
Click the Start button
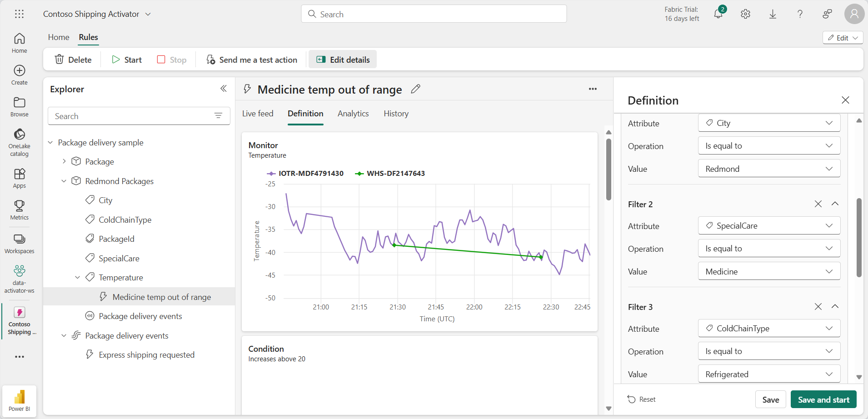click(x=127, y=60)
